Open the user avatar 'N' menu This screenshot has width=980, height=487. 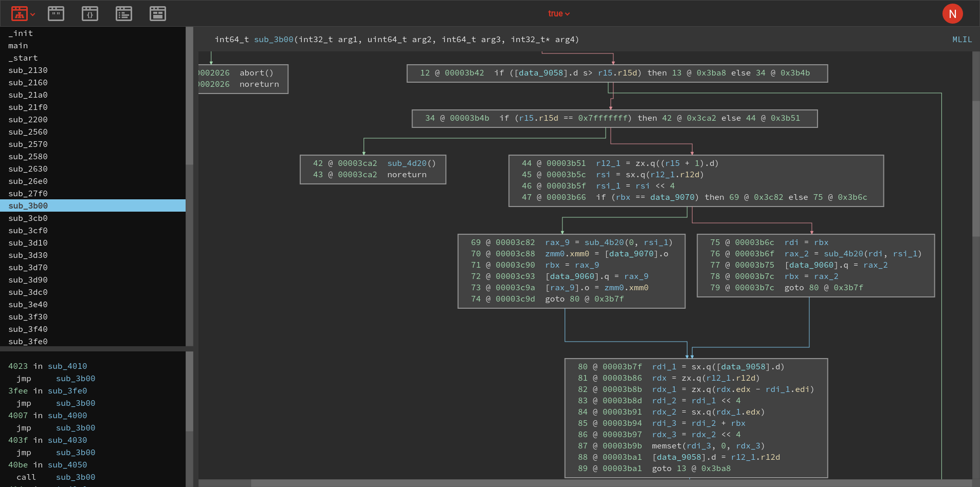pyautogui.click(x=952, y=14)
